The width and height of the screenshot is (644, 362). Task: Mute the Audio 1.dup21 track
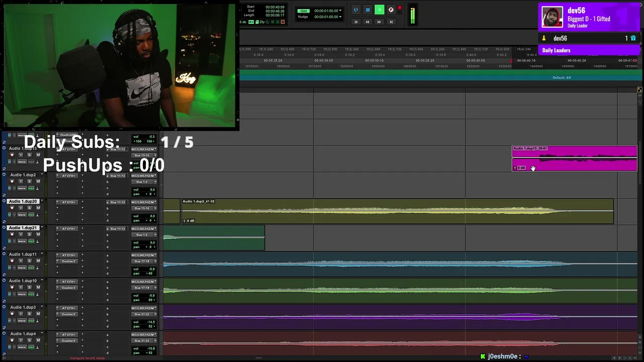click(38, 234)
